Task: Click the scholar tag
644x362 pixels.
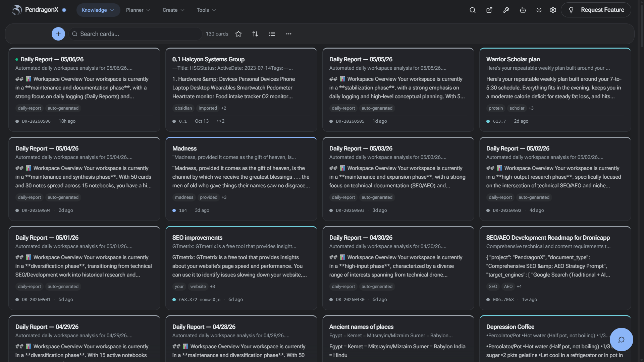Action: click(x=517, y=108)
